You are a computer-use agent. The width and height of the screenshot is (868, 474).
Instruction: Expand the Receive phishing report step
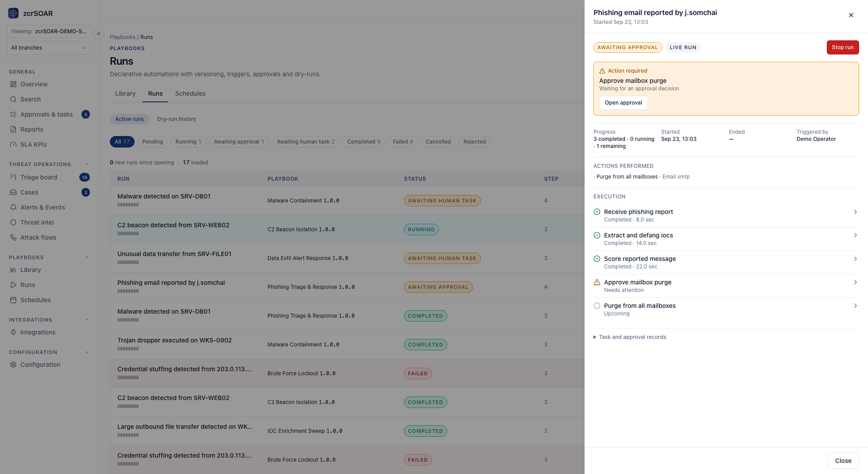pyautogui.click(x=726, y=215)
